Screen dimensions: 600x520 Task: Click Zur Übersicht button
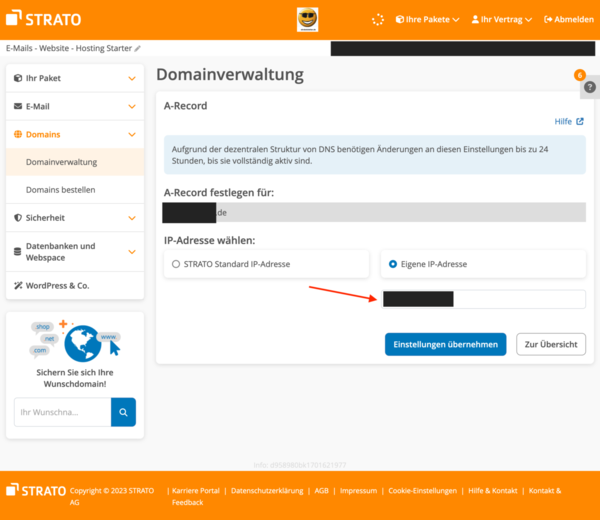pos(550,344)
